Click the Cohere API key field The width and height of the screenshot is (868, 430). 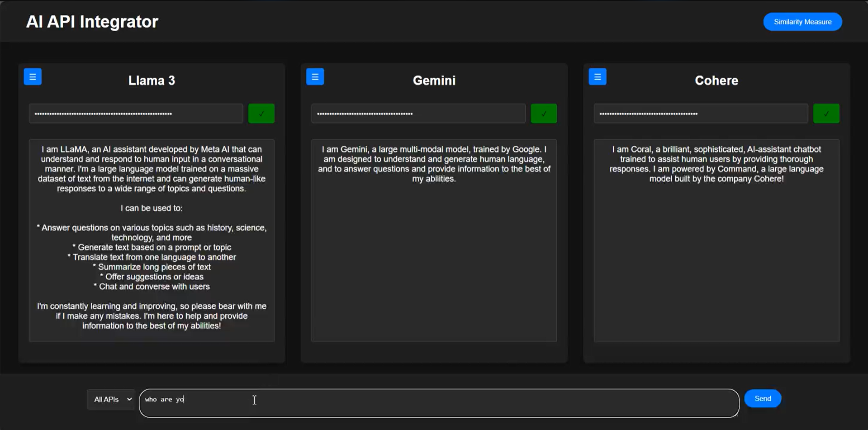701,114
